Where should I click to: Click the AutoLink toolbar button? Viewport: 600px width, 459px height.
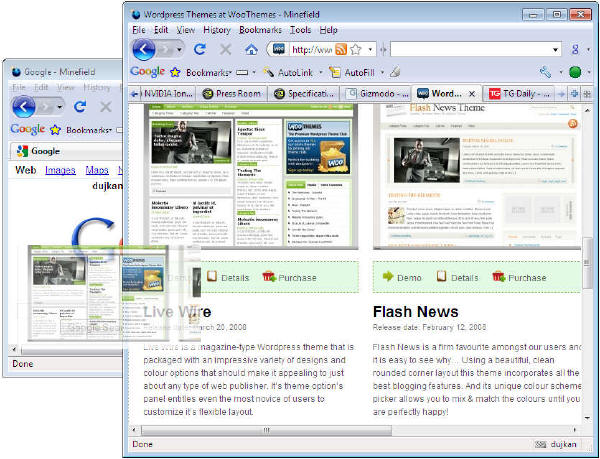(x=288, y=72)
